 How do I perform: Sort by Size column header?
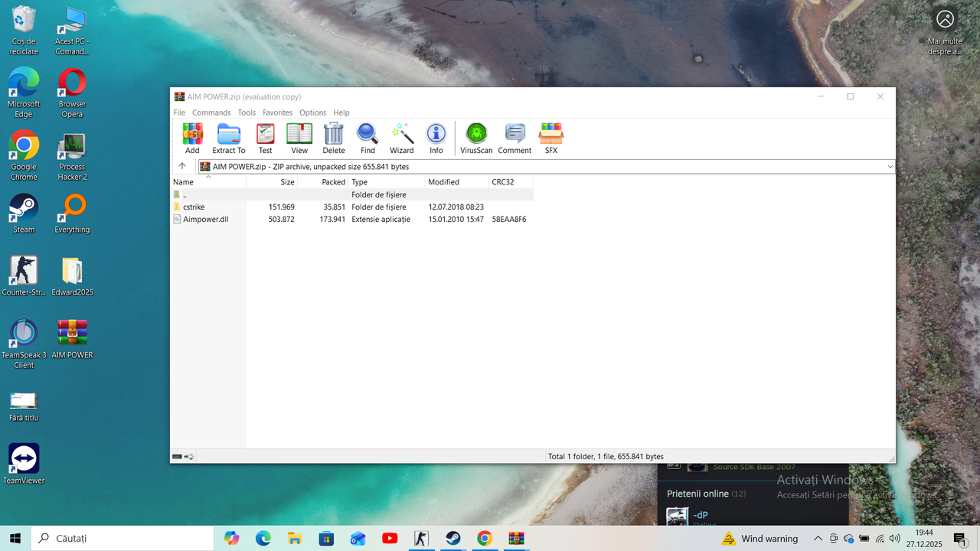(272, 182)
